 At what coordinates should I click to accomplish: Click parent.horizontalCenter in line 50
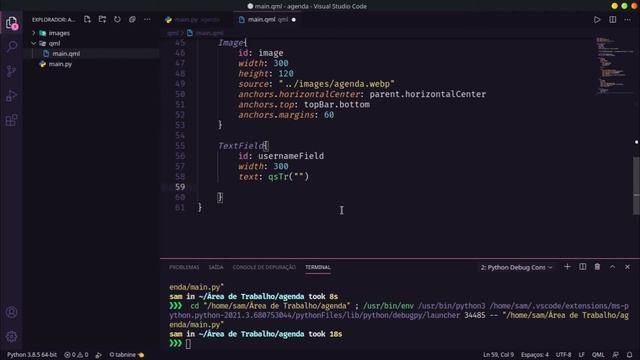[x=427, y=94]
